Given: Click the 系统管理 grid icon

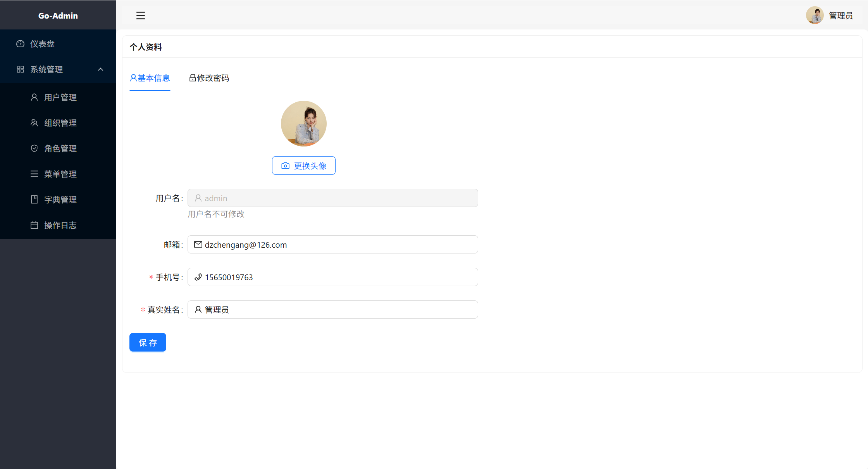Looking at the screenshot, I should tap(20, 69).
